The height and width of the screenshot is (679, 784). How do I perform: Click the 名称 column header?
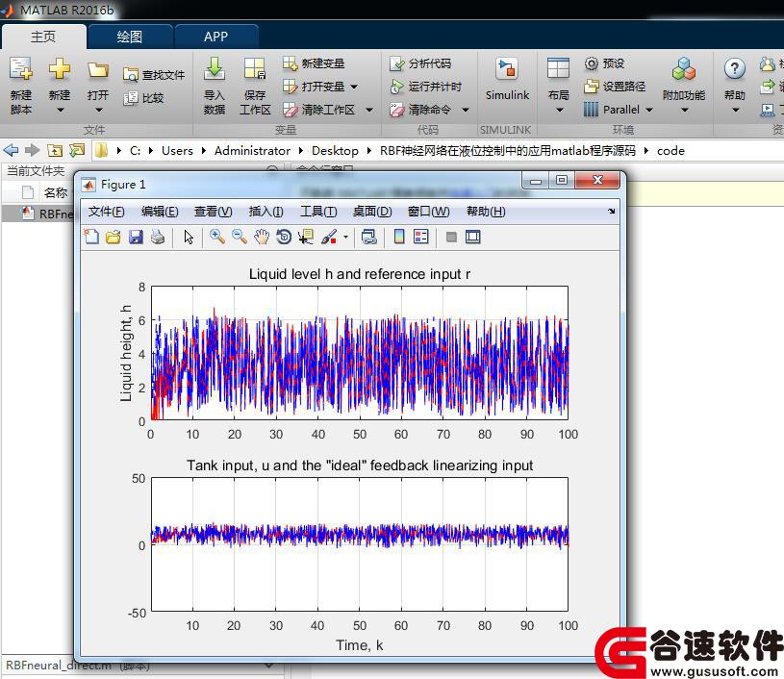point(55,192)
